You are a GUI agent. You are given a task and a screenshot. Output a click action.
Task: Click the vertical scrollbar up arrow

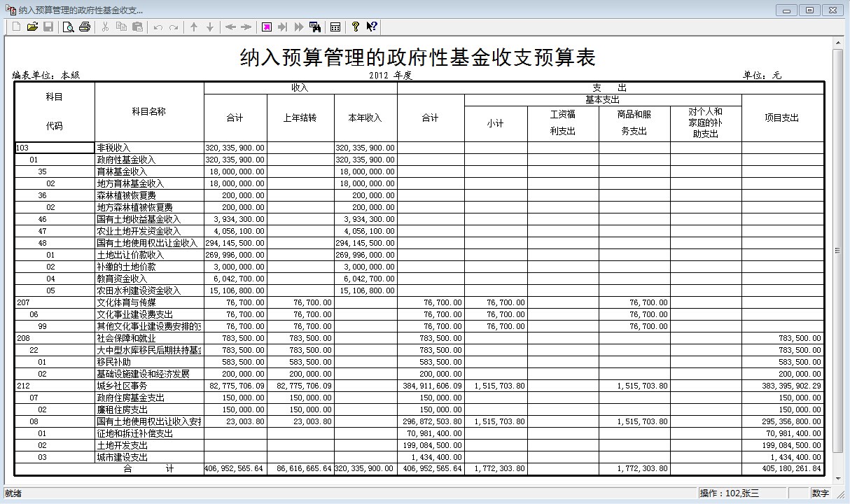click(x=837, y=43)
